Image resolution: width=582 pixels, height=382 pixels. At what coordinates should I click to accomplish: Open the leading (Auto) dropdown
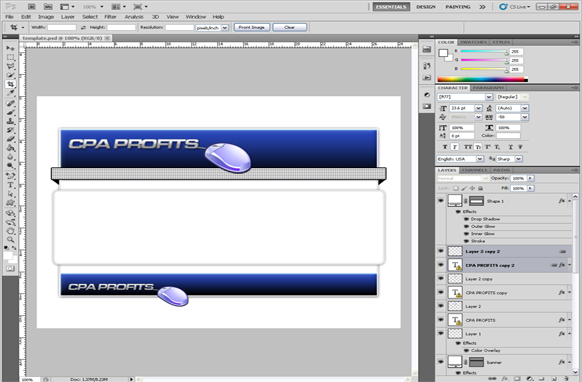pos(524,108)
